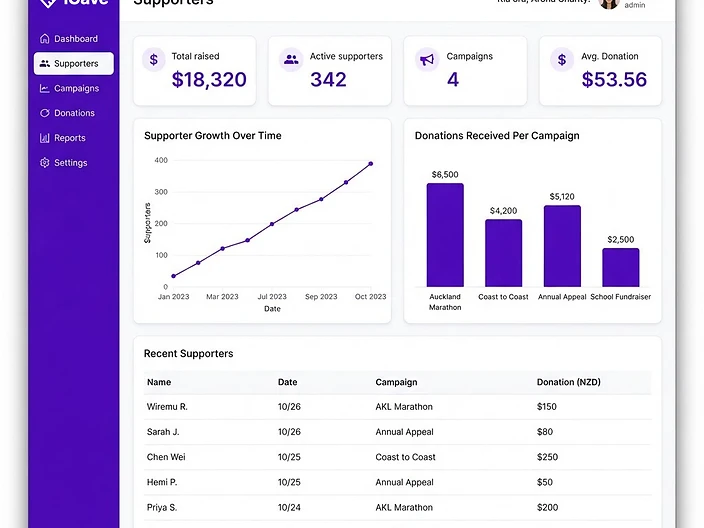The height and width of the screenshot is (528, 704).
Task: Click the Jan 2023 data point on line chart
Action: pyautogui.click(x=174, y=276)
